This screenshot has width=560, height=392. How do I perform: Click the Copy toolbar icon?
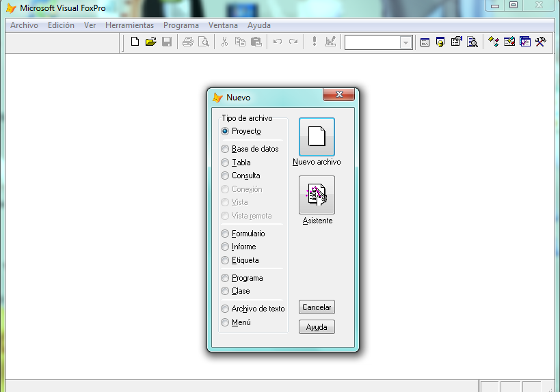click(240, 42)
